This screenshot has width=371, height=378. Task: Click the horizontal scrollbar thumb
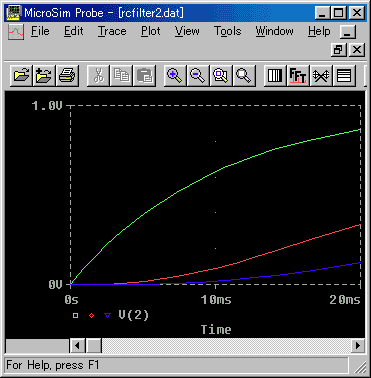pos(94,346)
